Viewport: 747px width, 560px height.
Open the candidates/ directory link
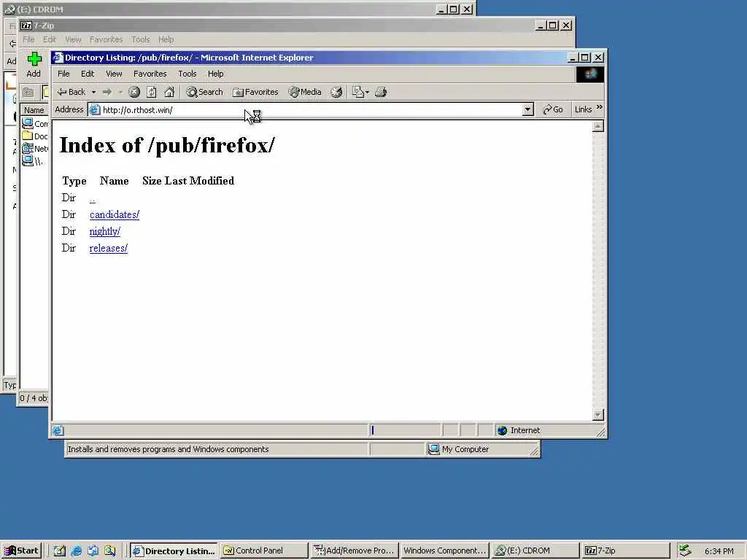click(x=115, y=215)
